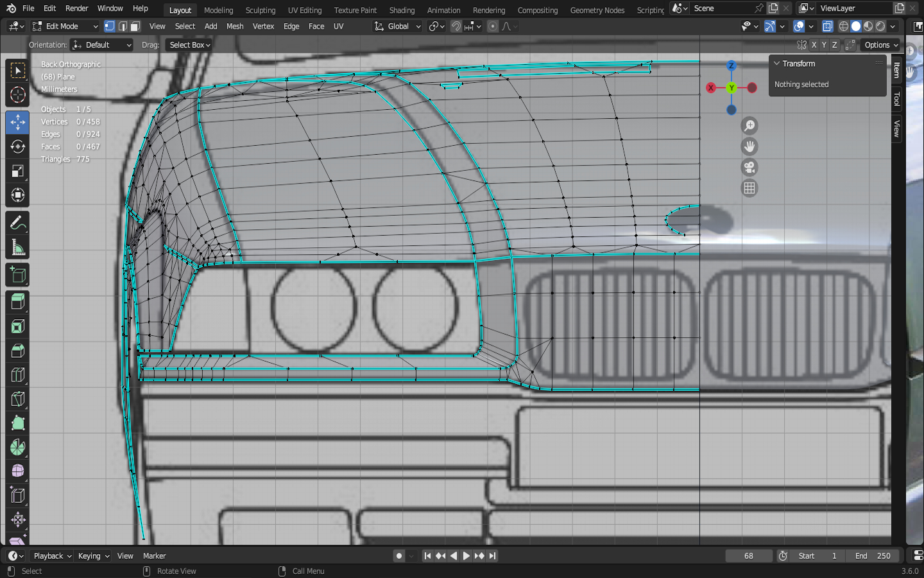
Task: Switch to the UV Editing workspace tab
Action: (x=304, y=10)
